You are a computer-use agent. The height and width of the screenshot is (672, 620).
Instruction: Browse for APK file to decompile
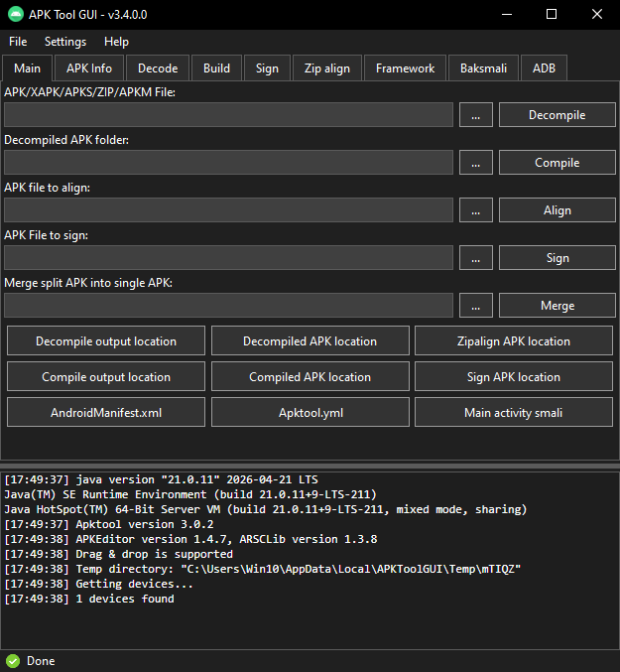click(476, 114)
